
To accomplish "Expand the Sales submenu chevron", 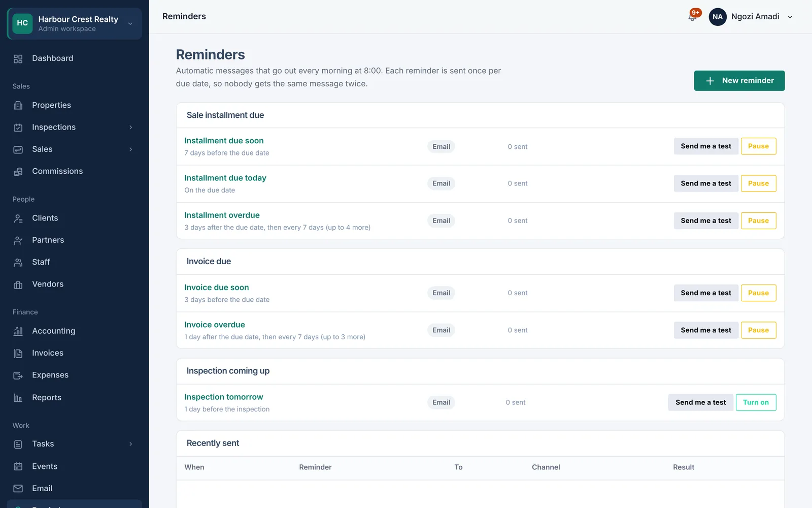I will [131, 149].
